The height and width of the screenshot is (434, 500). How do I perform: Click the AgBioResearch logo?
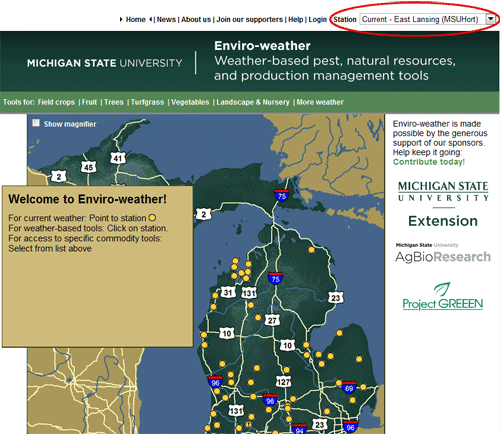pyautogui.click(x=443, y=253)
